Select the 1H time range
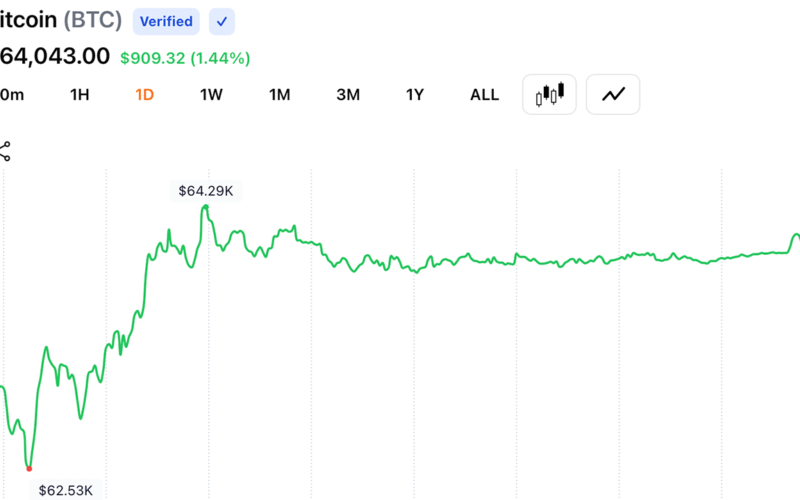 (80, 95)
